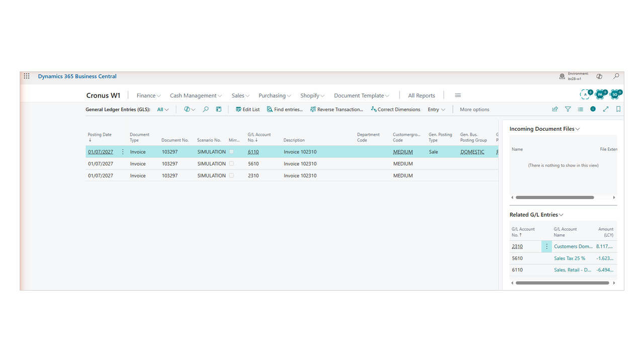Click Incoming Document Files horizontal scrollbar
The width and height of the screenshot is (644, 362).
555,198
